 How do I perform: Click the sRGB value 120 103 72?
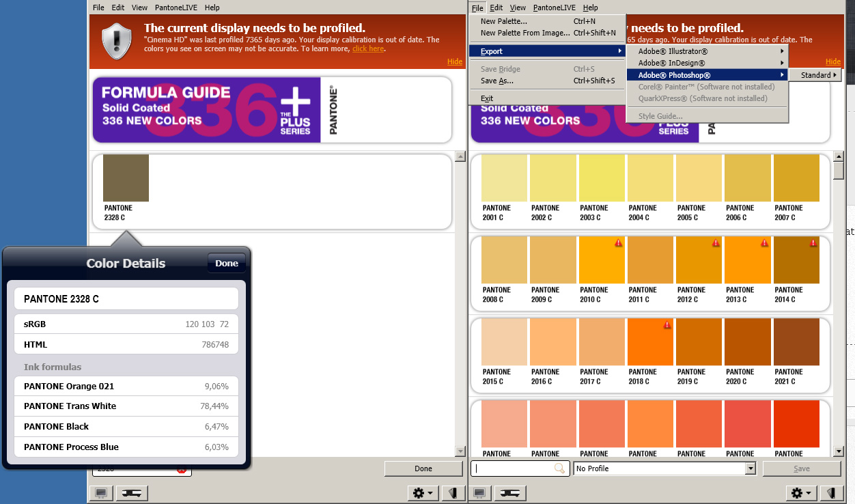tap(207, 324)
